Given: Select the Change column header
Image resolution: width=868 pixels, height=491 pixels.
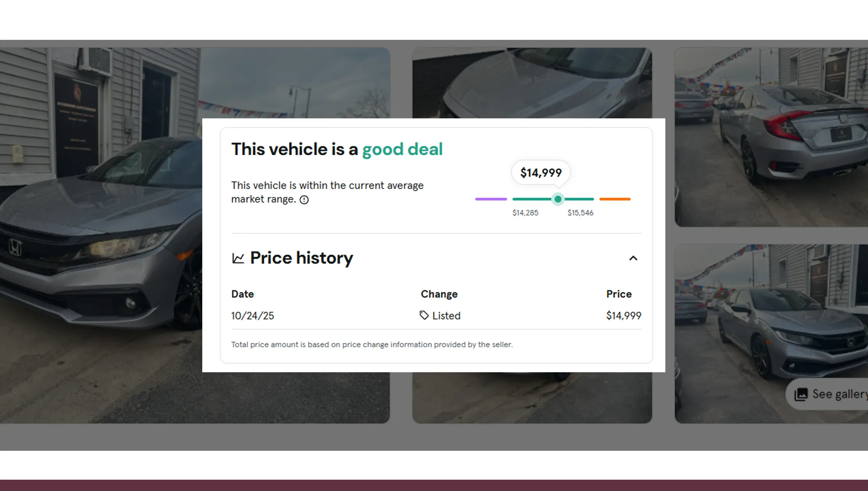Looking at the screenshot, I should [x=439, y=294].
